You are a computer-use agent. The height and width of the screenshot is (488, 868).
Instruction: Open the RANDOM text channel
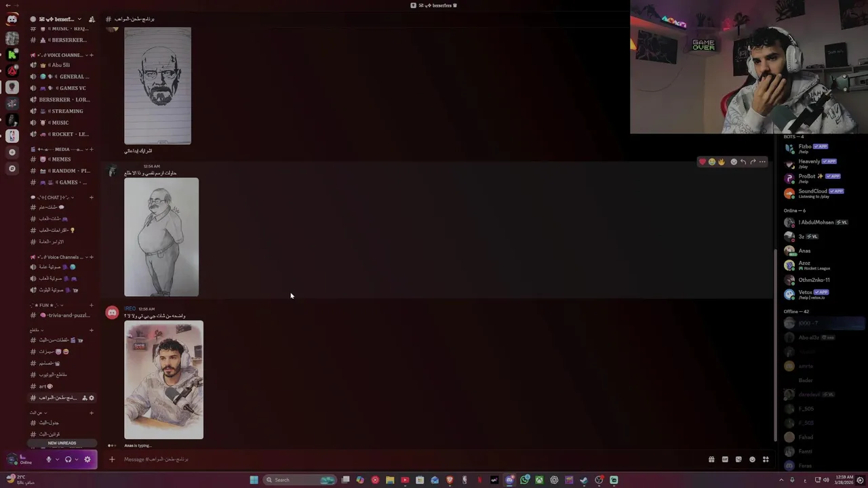[61, 171]
